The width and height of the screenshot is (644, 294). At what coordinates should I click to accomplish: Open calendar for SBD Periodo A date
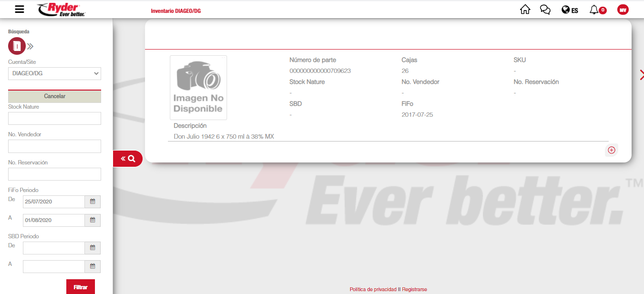93,266
